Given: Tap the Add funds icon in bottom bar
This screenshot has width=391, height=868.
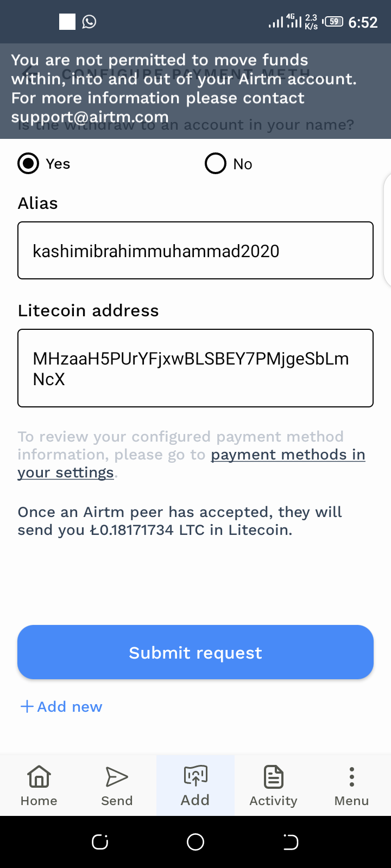Looking at the screenshot, I should pos(195,776).
